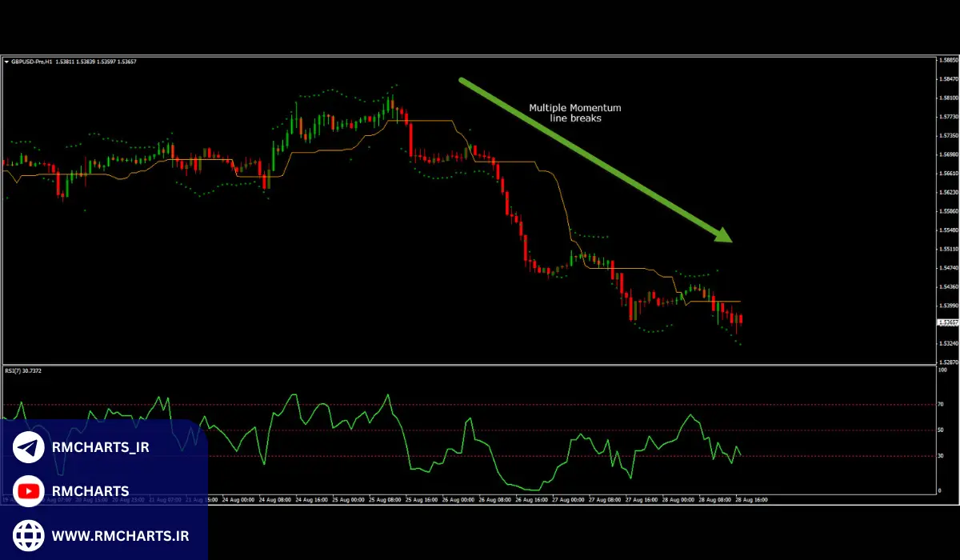Screen dimensions: 960x560
Task: Open the GBPUSD-Pro chart title dropdown triangle
Action: (x=6, y=62)
